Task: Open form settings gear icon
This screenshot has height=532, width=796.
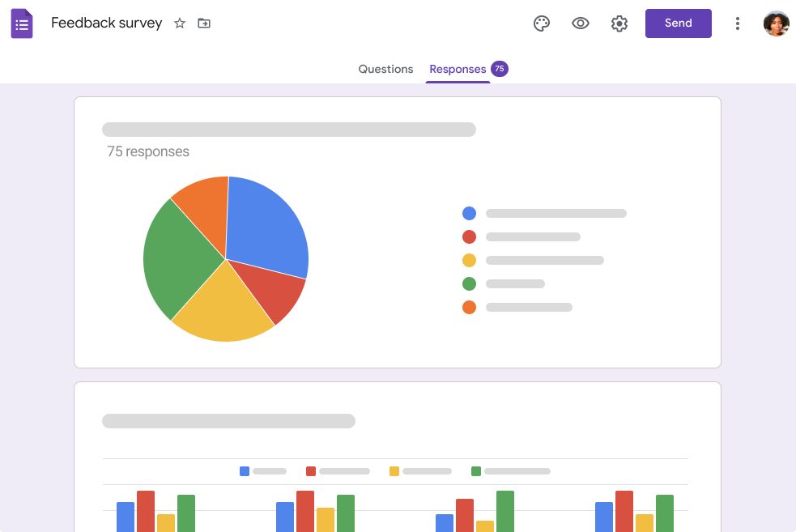Action: 619,23
